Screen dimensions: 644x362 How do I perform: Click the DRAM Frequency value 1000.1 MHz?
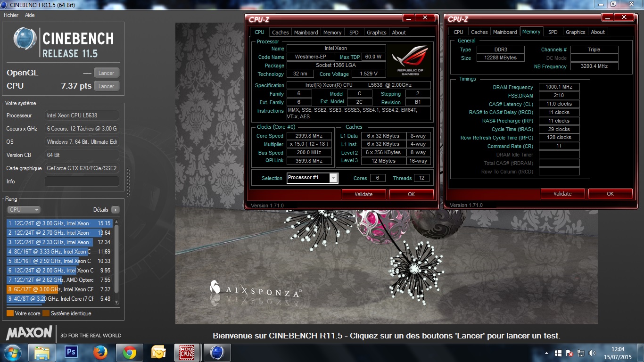click(559, 87)
